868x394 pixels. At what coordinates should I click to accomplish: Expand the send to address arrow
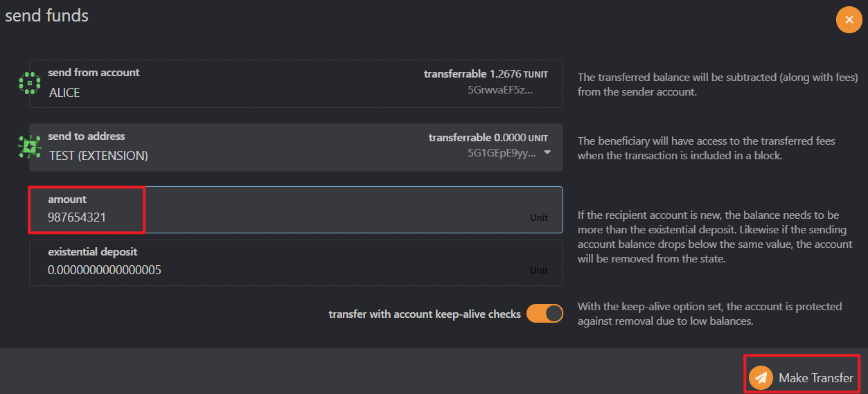coord(548,152)
